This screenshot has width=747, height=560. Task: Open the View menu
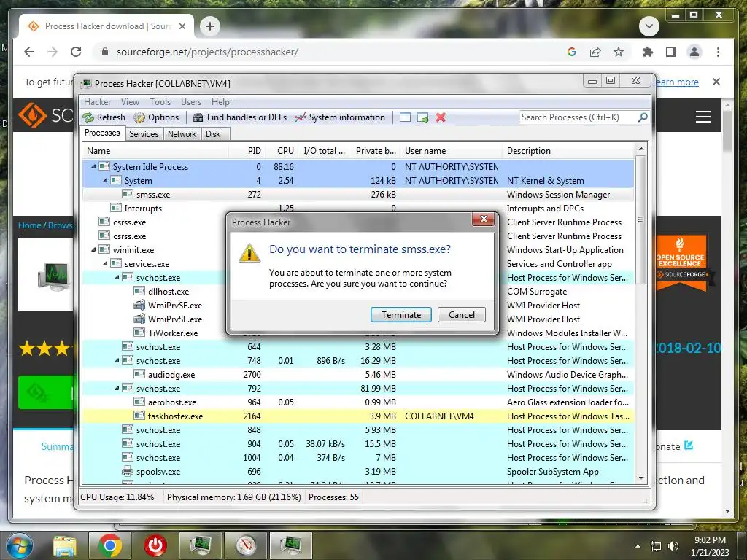pos(130,102)
